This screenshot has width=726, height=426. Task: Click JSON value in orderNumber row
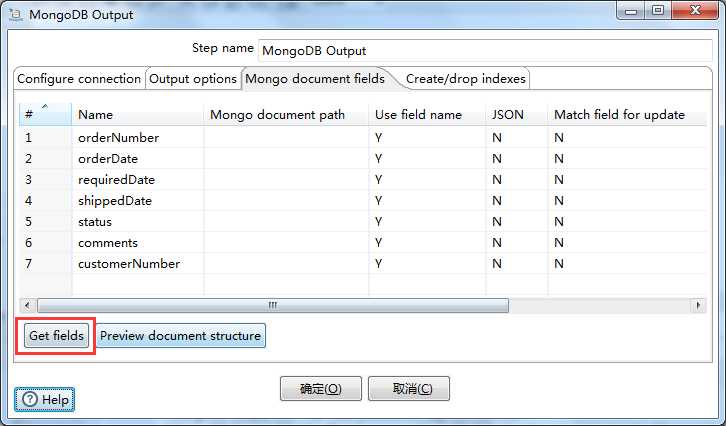point(517,138)
